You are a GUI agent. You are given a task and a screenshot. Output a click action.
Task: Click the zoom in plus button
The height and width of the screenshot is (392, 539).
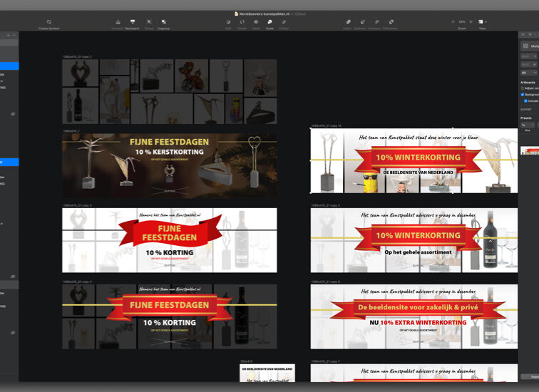[471, 21]
